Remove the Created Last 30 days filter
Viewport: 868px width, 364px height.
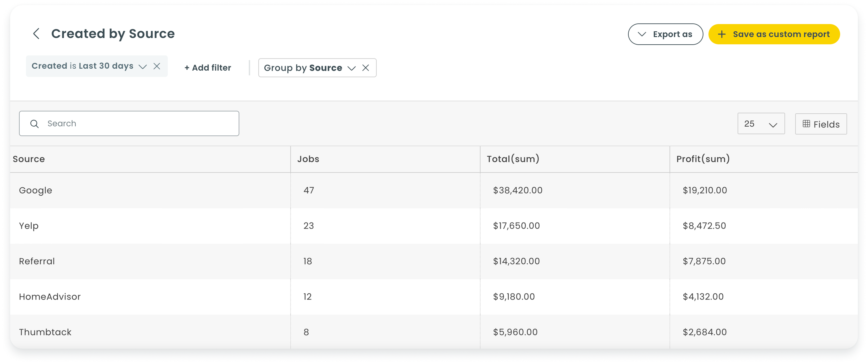(x=157, y=66)
